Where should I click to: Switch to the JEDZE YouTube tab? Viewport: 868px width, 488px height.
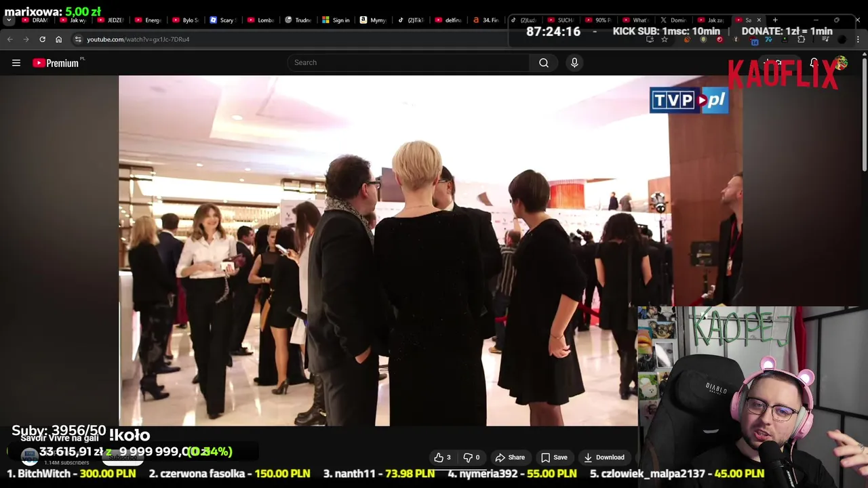[111, 20]
